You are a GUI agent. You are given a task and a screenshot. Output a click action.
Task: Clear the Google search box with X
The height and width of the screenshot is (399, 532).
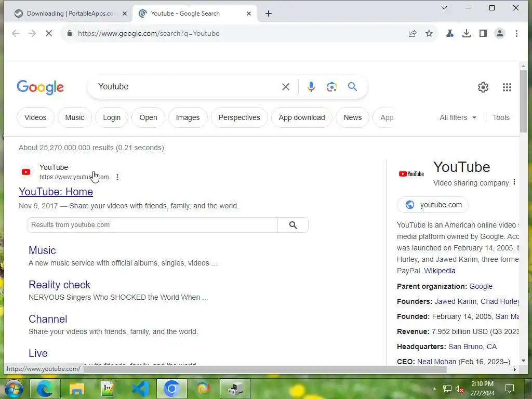tap(286, 87)
